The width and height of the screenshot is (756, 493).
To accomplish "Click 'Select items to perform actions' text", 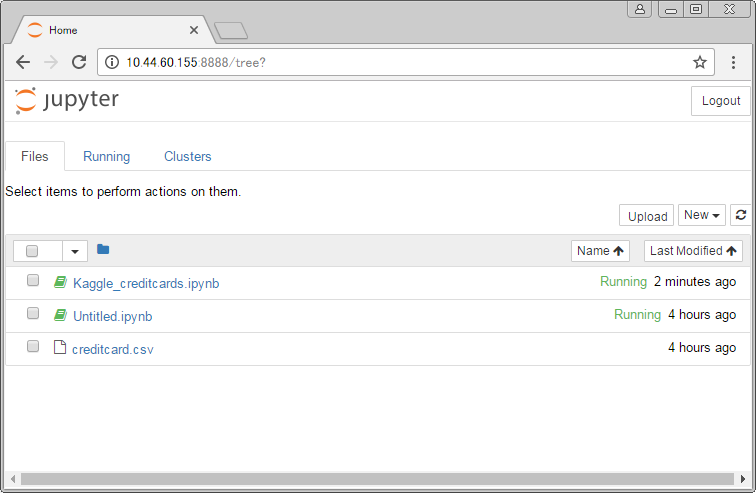I will (123, 192).
